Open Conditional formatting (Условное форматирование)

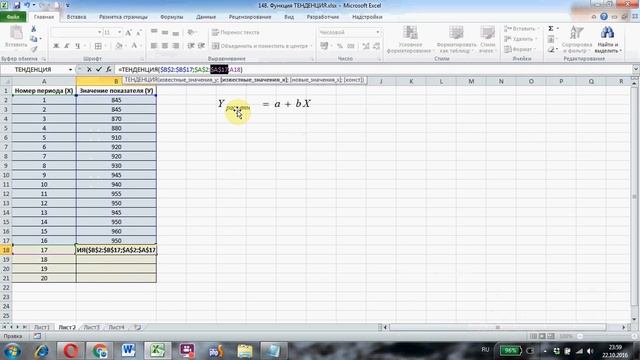(x=409, y=39)
